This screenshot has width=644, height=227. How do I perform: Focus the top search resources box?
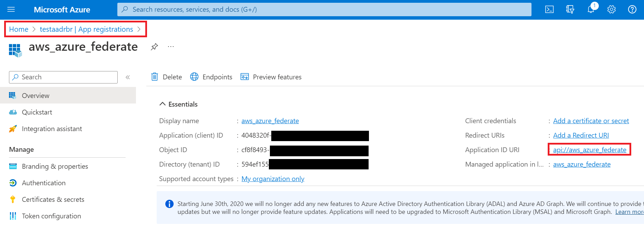tap(324, 9)
